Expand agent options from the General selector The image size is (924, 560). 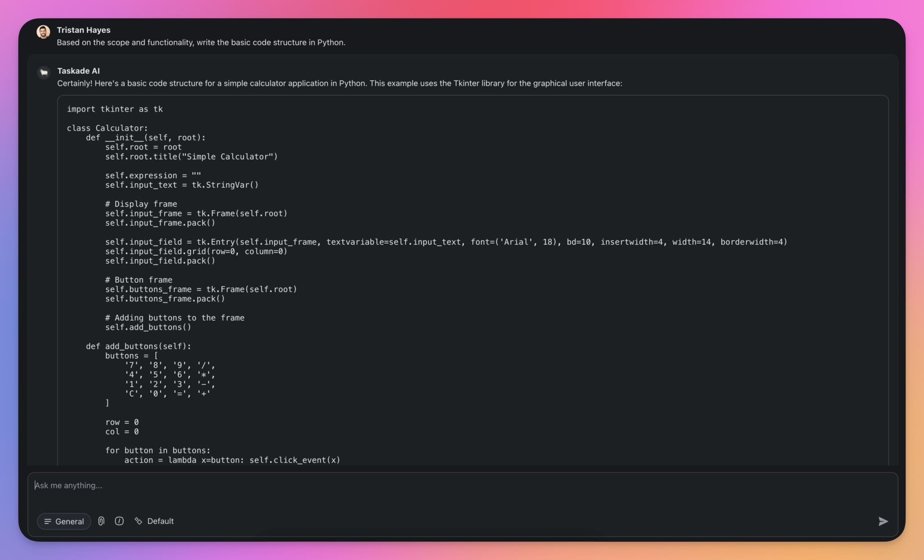coord(63,521)
